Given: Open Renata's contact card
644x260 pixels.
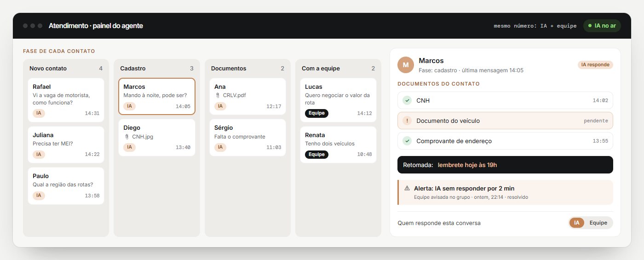Looking at the screenshot, I should [x=338, y=144].
